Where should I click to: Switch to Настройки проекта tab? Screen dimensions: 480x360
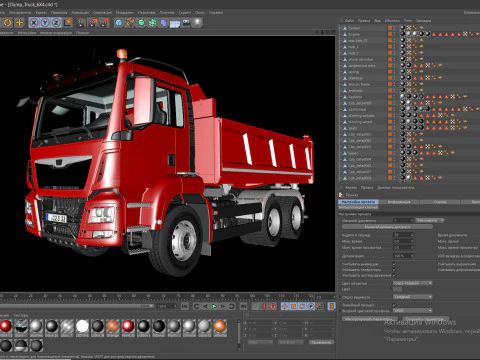pos(359,202)
